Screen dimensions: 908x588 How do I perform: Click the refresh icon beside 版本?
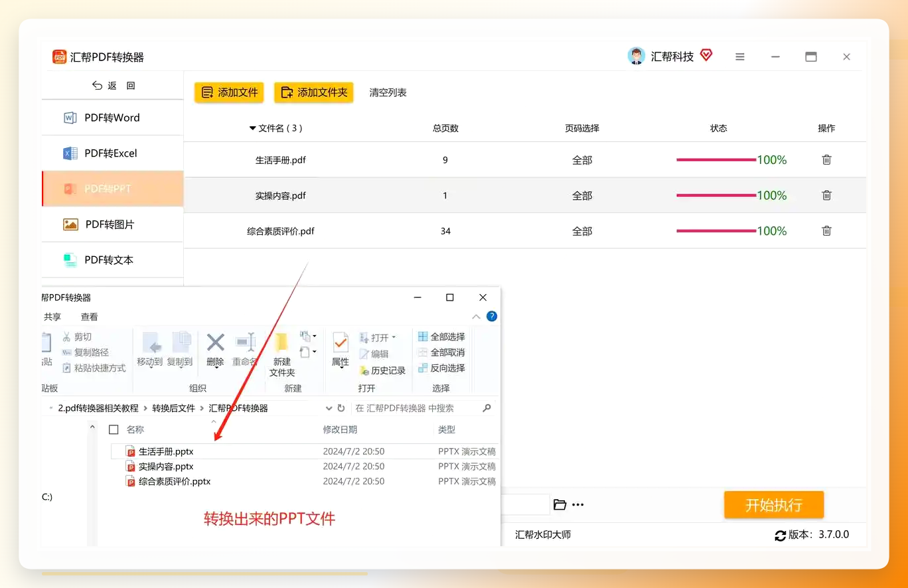pyautogui.click(x=781, y=535)
